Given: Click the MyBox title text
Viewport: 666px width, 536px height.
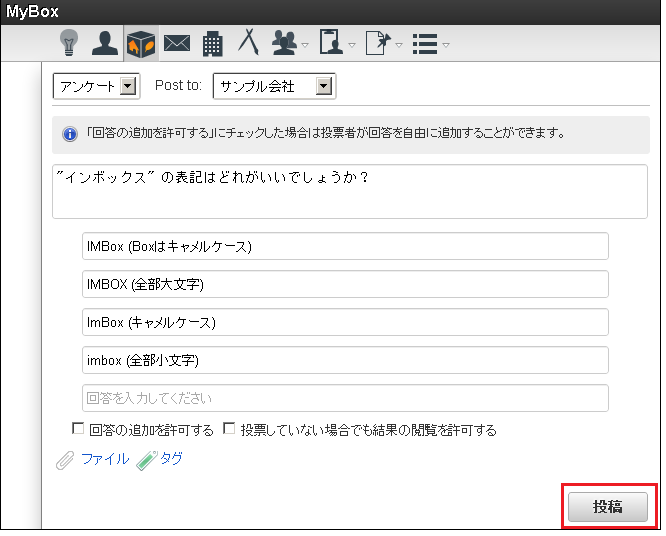Looking at the screenshot, I should click(32, 11).
